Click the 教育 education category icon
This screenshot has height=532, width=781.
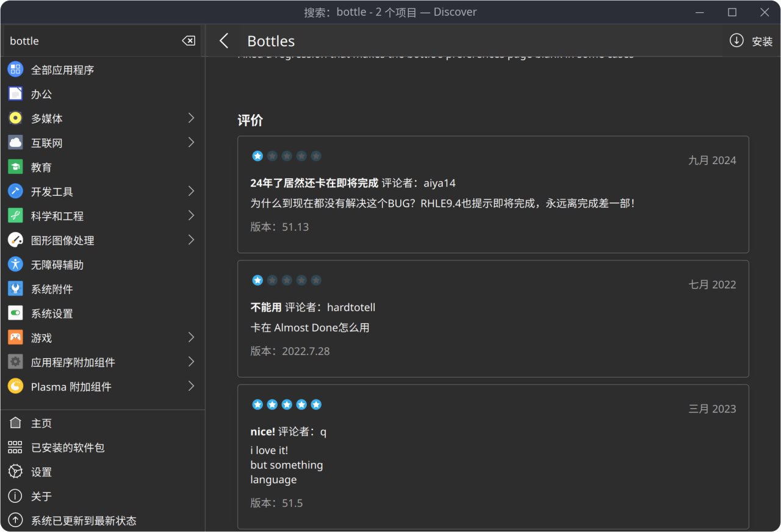coord(15,167)
